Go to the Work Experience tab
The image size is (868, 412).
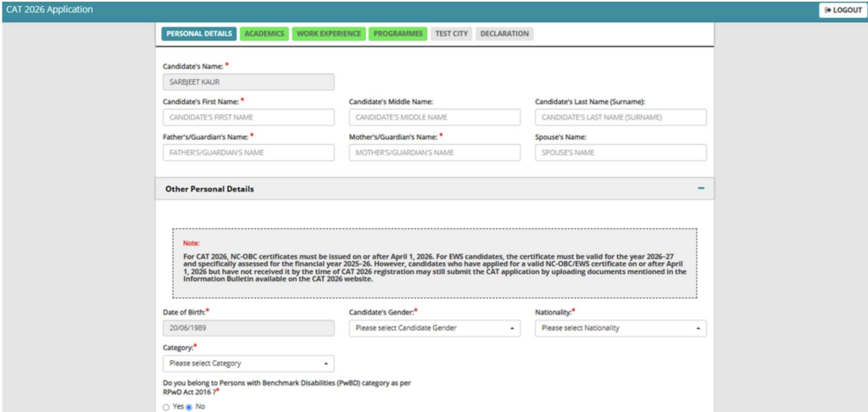point(329,34)
